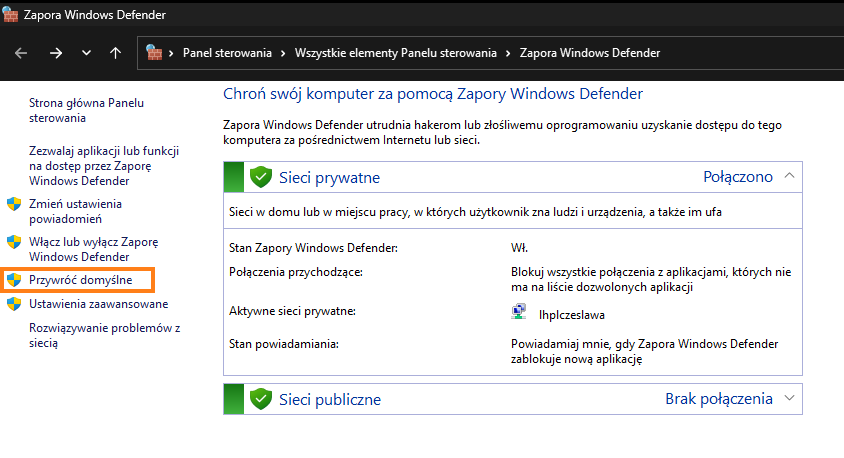This screenshot has width=844, height=458.
Task: Click shield icon beside Przywróć domyślne
Action: [14, 280]
